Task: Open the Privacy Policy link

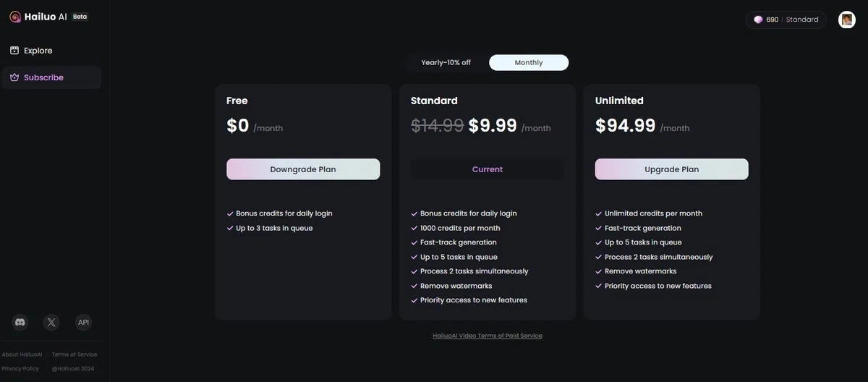Action: coord(21,368)
